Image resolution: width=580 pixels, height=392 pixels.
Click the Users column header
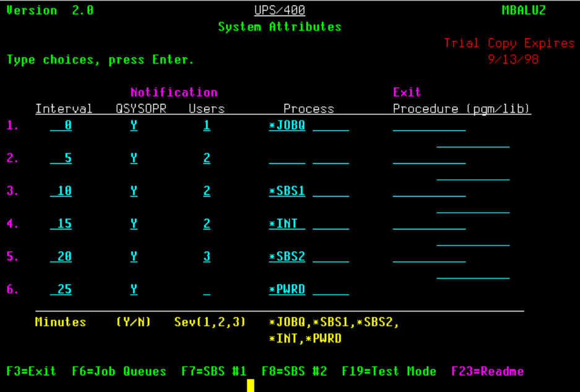coord(207,109)
